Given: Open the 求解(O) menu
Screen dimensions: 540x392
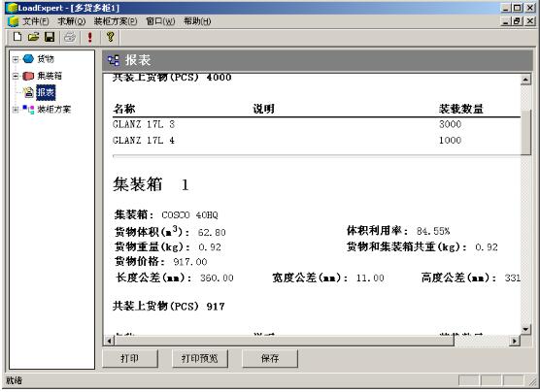Looking at the screenshot, I should coord(71,21).
